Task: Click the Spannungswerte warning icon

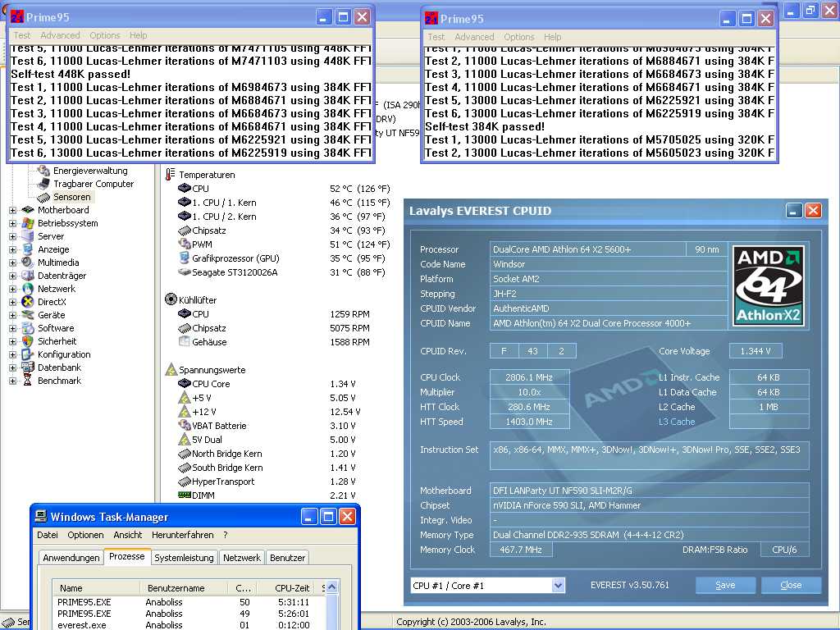Action: point(171,370)
